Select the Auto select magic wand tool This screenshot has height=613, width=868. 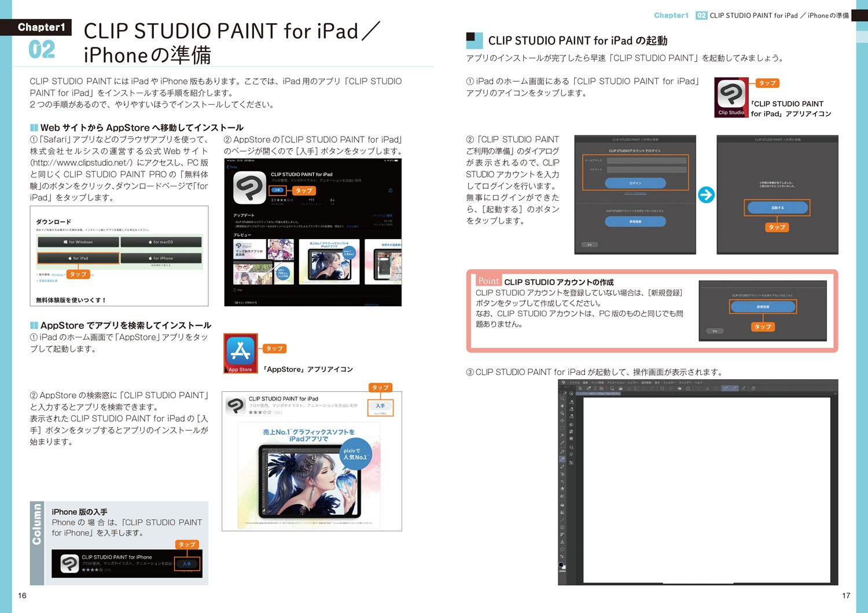562,435
